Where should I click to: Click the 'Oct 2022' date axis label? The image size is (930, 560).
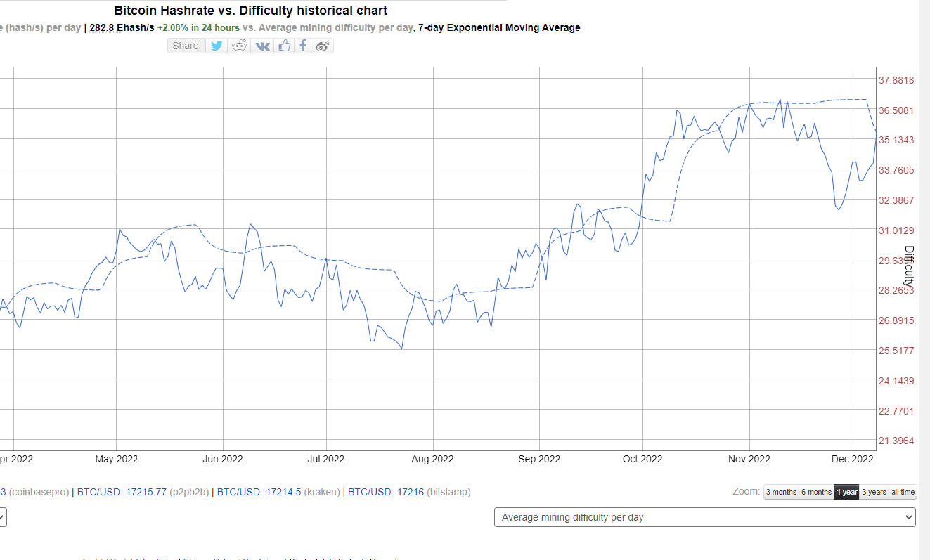[642, 459]
